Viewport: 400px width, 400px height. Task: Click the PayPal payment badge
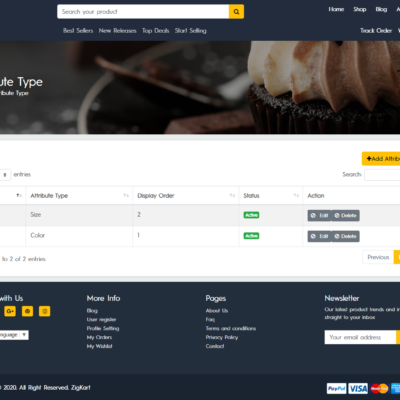click(336, 388)
